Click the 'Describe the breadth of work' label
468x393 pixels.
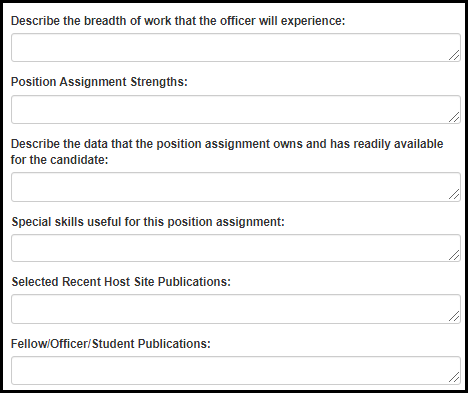click(x=178, y=21)
